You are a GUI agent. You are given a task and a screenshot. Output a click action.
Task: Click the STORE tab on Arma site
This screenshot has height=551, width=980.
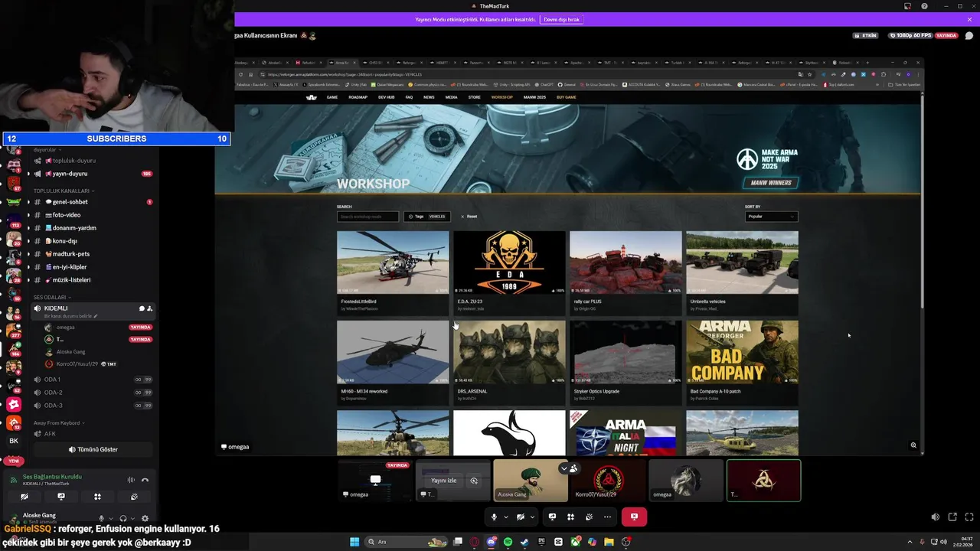(474, 97)
